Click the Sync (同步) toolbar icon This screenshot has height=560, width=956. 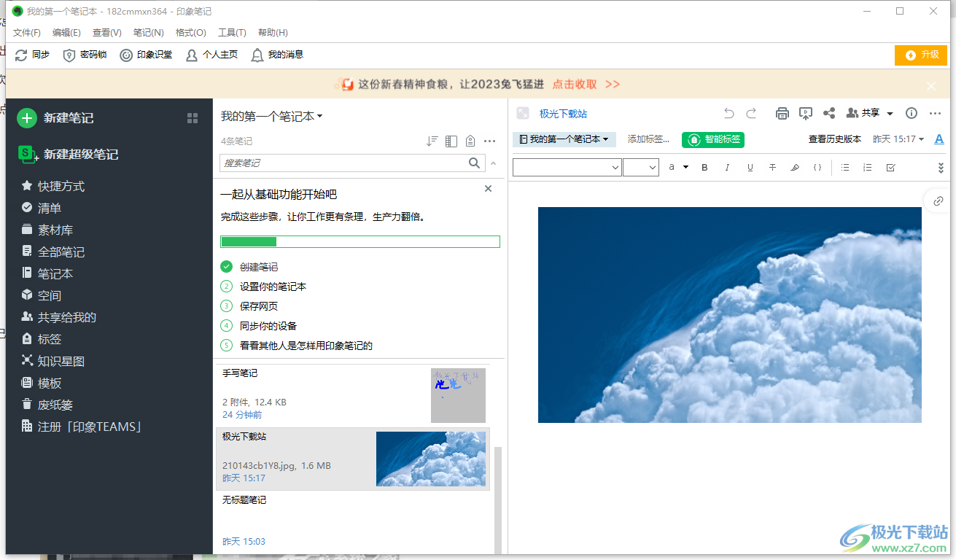21,55
